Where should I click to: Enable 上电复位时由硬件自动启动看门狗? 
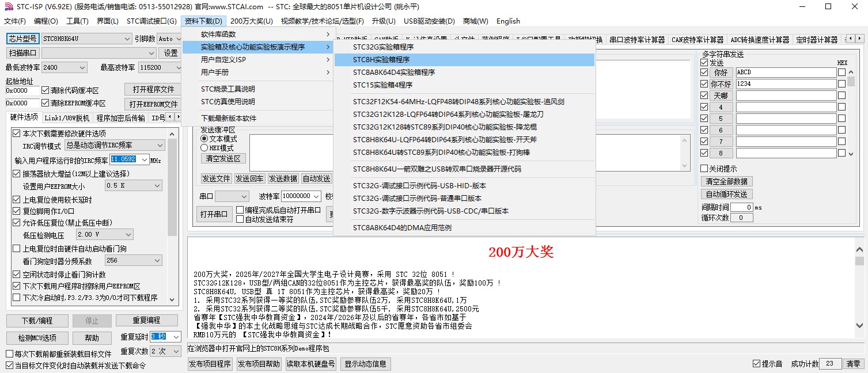tap(16, 249)
